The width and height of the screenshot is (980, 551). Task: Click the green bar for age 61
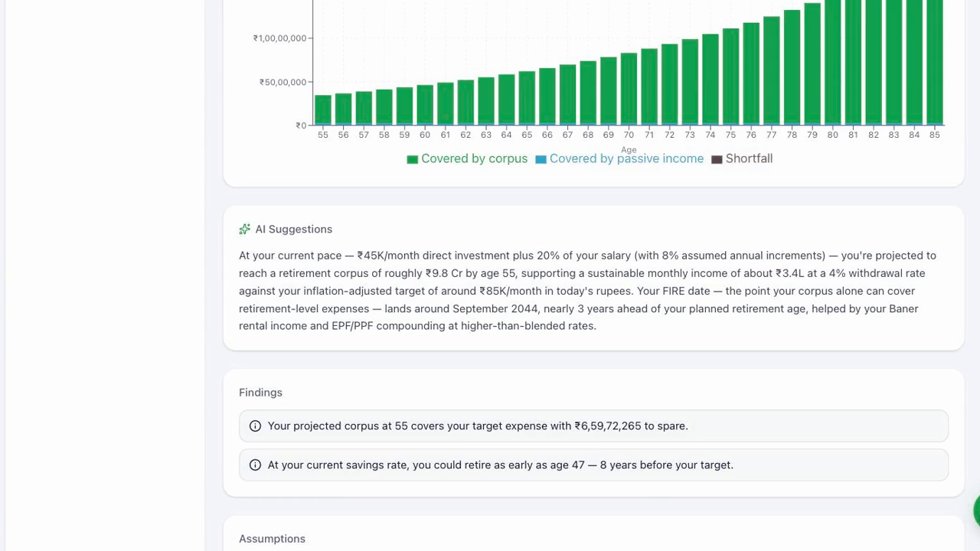pyautogui.click(x=446, y=104)
